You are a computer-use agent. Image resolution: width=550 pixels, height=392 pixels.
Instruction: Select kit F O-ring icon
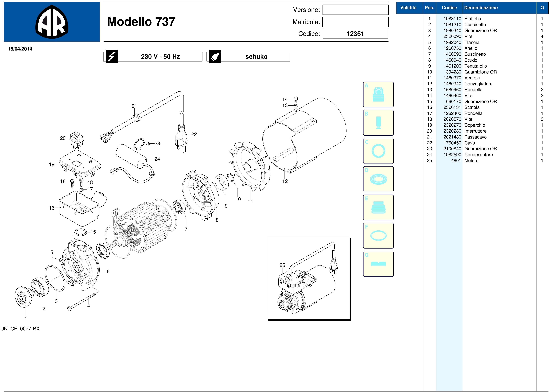coord(378,236)
